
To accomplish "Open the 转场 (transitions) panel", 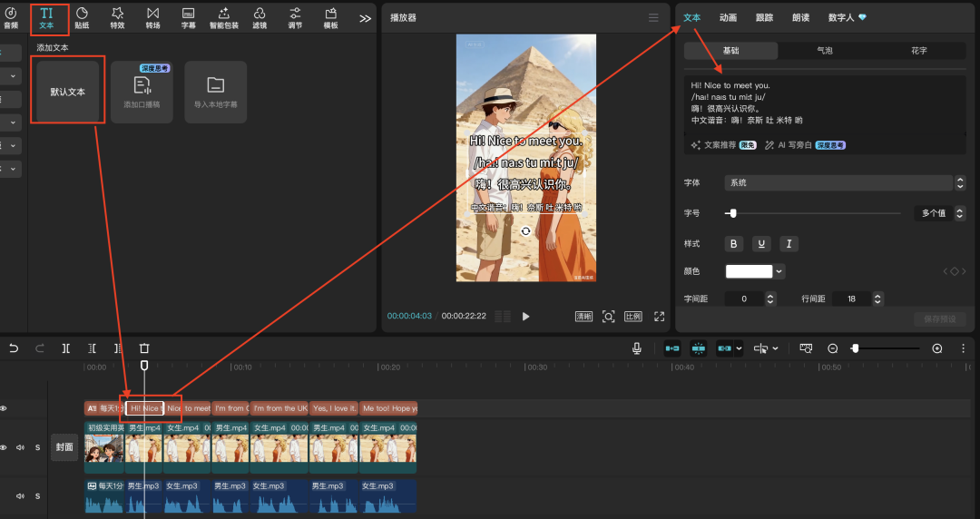I will coord(152,17).
